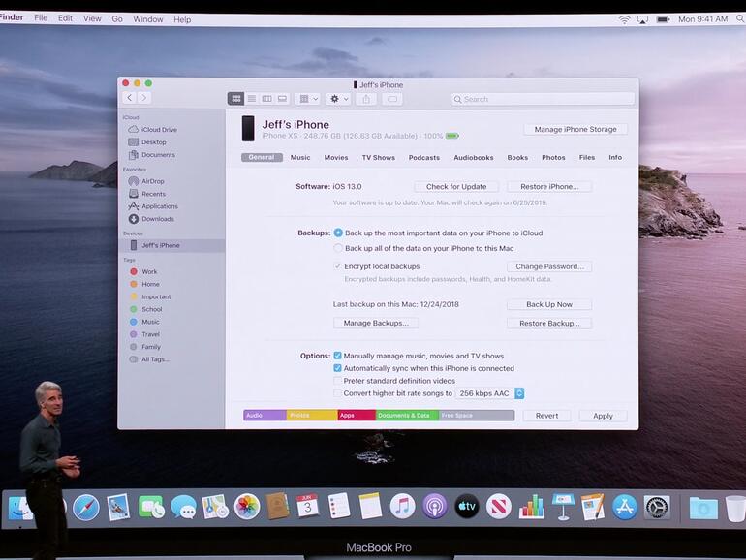Go forward with the right chevron

point(144,98)
